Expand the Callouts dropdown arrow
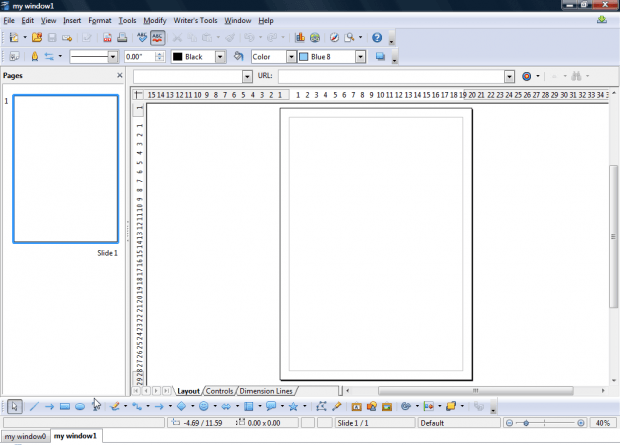Image resolution: width=620 pixels, height=445 pixels. (x=282, y=406)
